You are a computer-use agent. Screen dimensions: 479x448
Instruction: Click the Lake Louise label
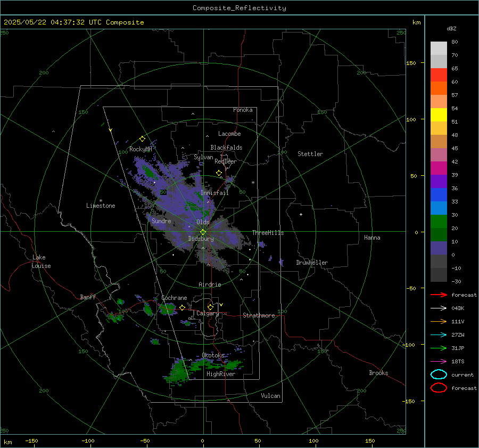click(x=41, y=262)
